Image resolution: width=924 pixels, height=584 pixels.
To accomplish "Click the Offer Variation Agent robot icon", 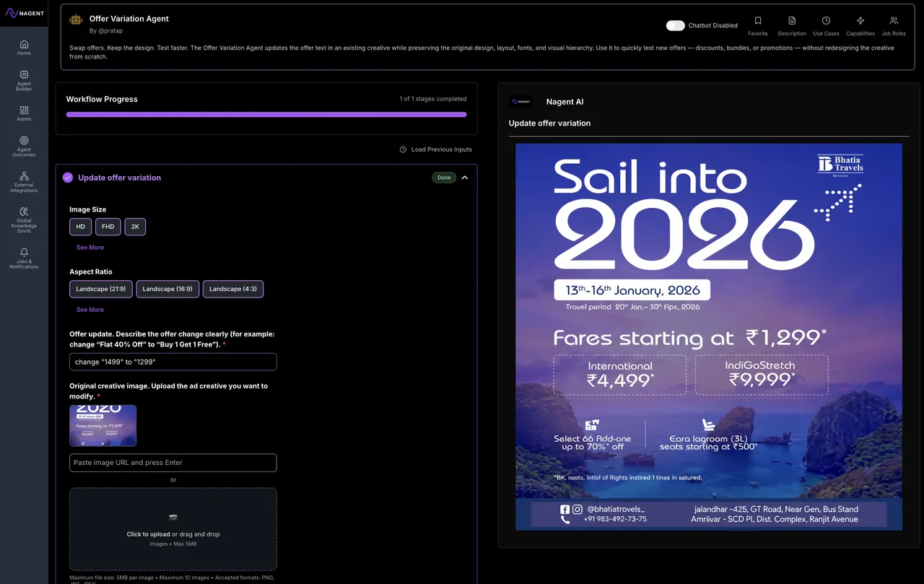I will (x=76, y=19).
